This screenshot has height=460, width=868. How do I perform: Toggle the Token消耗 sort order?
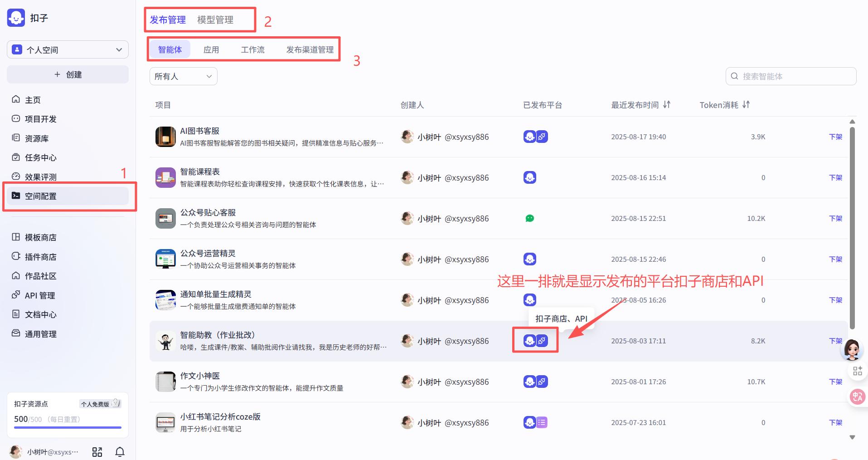tap(747, 104)
